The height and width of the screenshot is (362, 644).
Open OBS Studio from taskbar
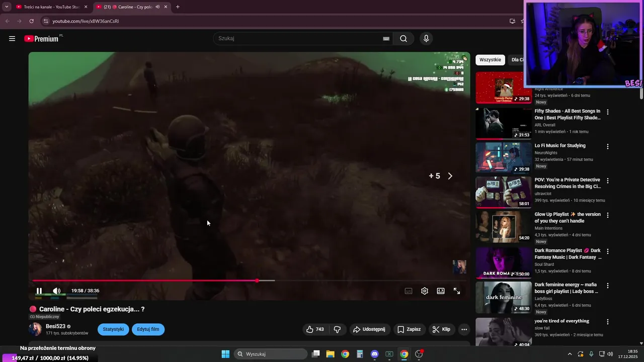click(419, 354)
